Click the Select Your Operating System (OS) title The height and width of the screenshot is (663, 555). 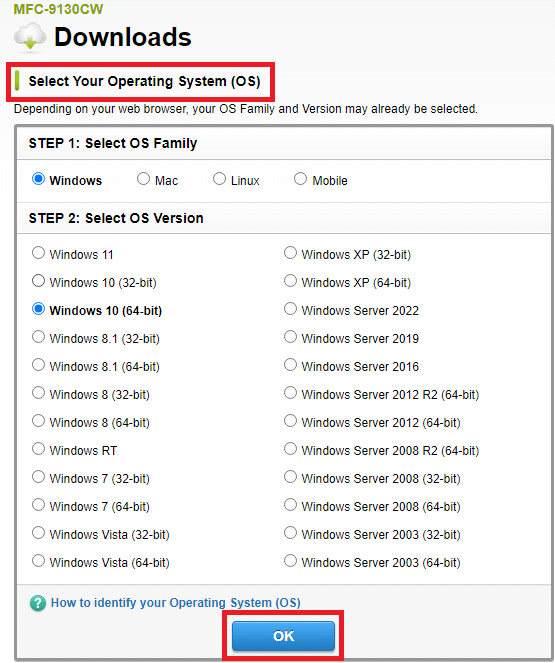coord(144,81)
